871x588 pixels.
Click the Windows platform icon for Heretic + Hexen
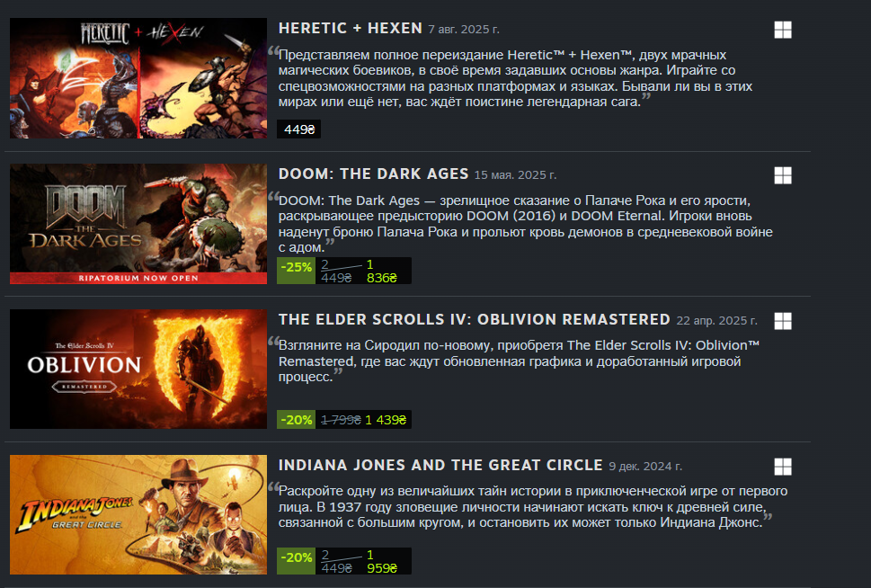pyautogui.click(x=783, y=30)
